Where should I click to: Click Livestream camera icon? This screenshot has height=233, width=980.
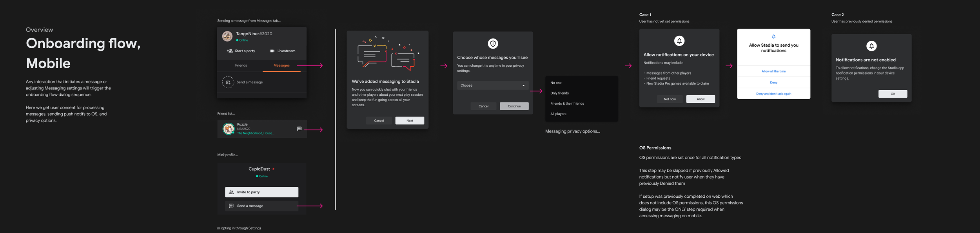point(272,51)
